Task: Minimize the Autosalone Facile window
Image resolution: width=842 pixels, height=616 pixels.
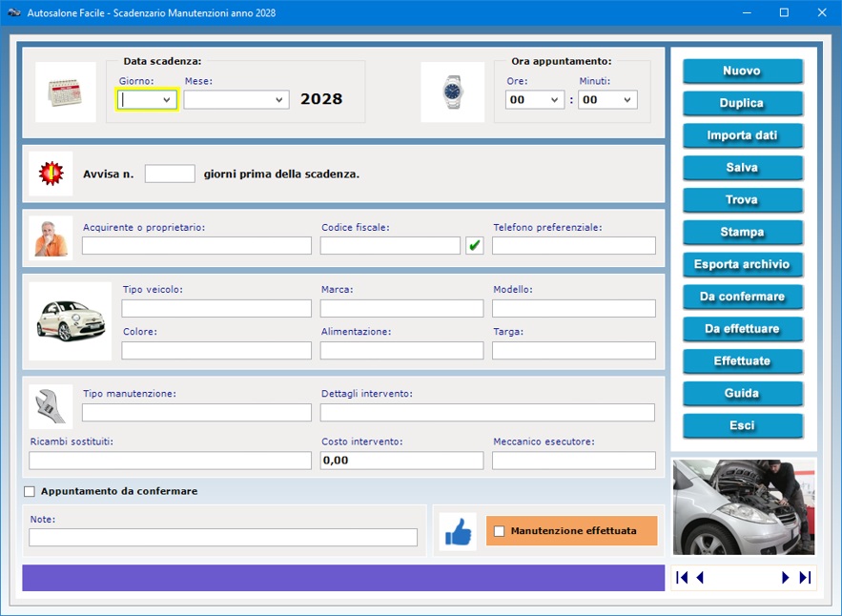Action: tap(747, 12)
